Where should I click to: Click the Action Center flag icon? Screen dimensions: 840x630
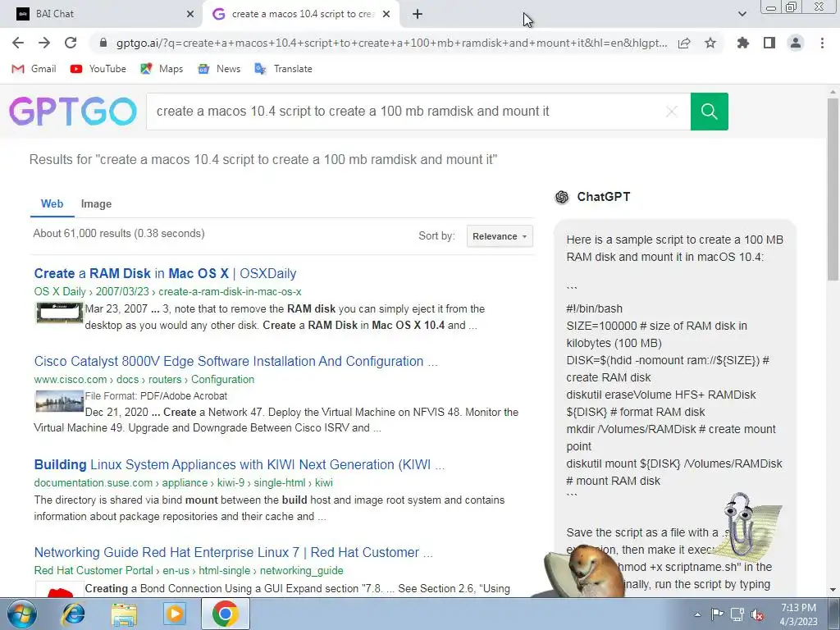click(717, 614)
